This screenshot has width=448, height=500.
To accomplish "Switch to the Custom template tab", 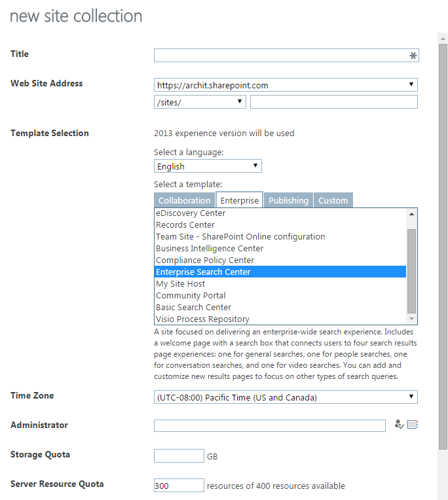I will [333, 200].
